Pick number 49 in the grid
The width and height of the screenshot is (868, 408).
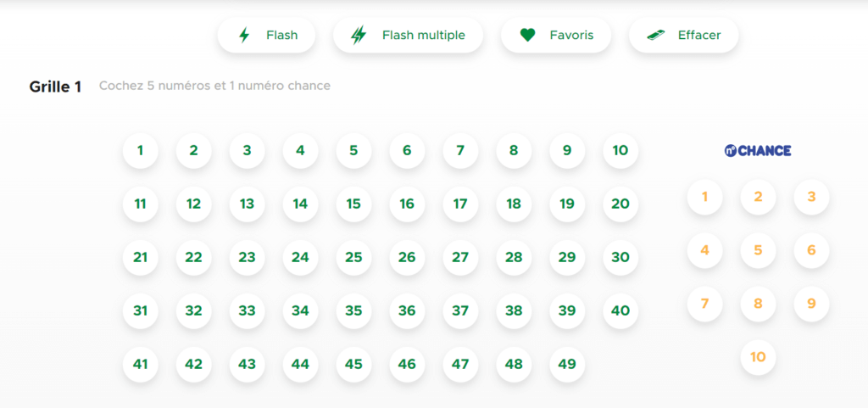coord(567,364)
